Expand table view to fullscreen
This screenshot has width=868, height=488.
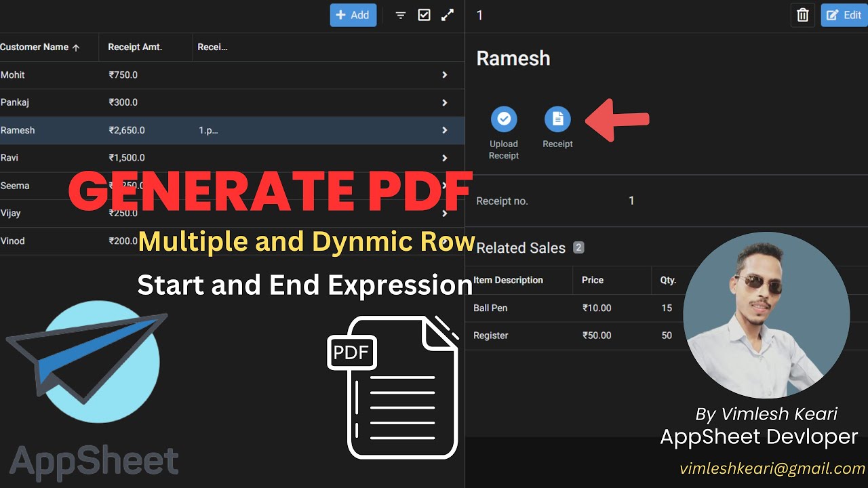coord(448,15)
